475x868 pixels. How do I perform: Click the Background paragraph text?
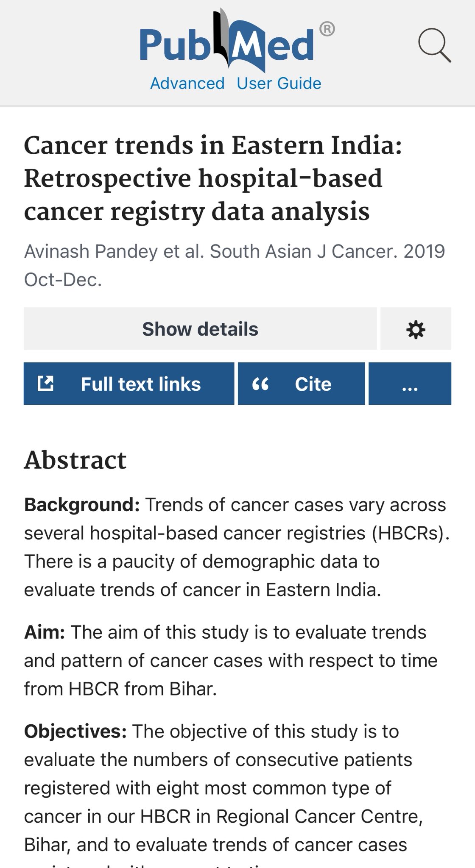[237, 547]
